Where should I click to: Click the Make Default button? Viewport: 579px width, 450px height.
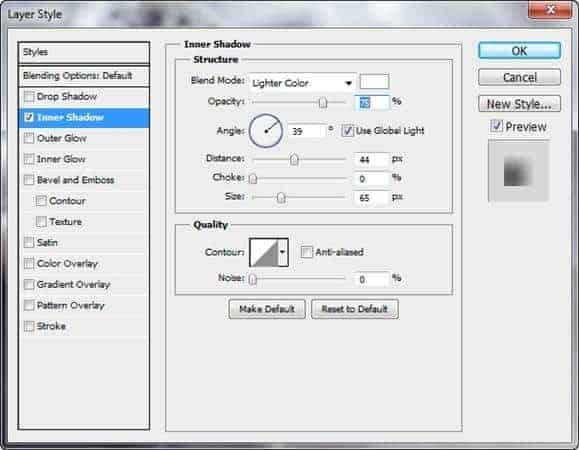click(267, 309)
